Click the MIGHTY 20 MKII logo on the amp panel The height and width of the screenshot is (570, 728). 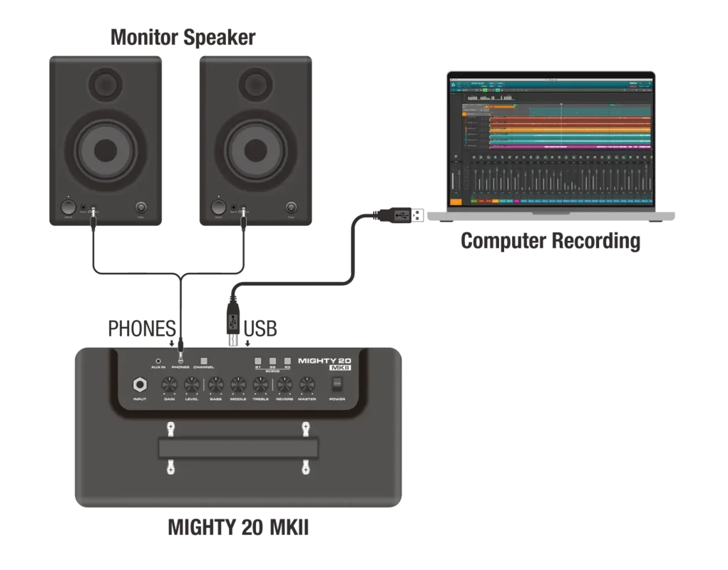[324, 363]
